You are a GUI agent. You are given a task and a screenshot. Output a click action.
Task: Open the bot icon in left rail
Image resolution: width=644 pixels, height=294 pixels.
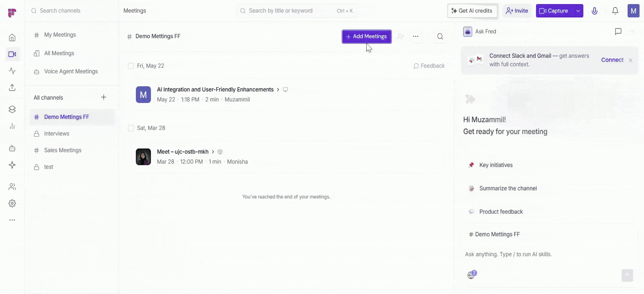(12, 148)
